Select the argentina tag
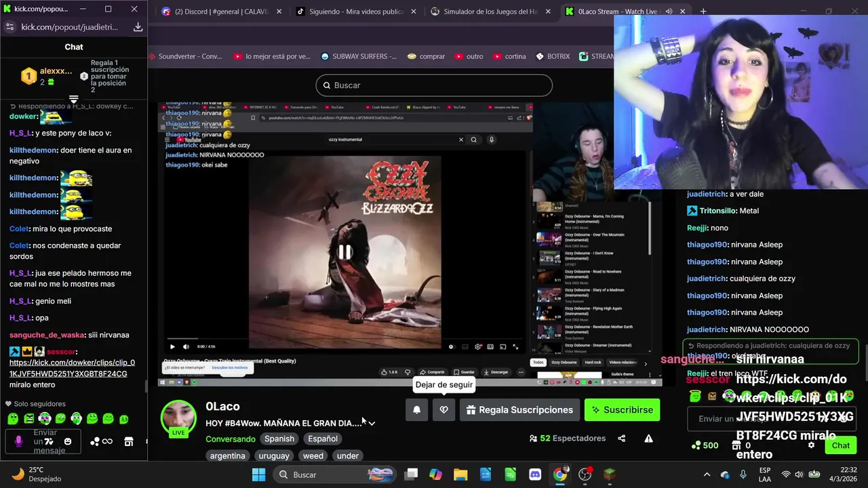868x488 pixels. (227, 455)
